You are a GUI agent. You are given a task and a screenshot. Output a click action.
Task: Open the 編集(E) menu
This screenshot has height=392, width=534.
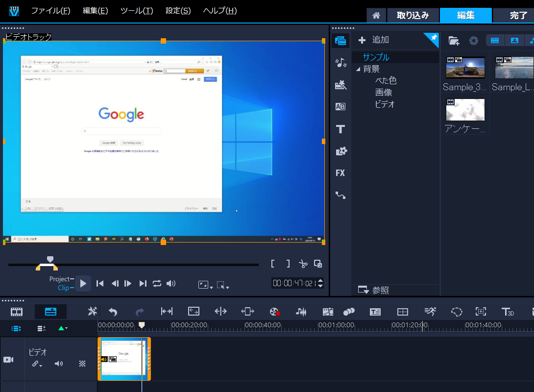tap(96, 11)
